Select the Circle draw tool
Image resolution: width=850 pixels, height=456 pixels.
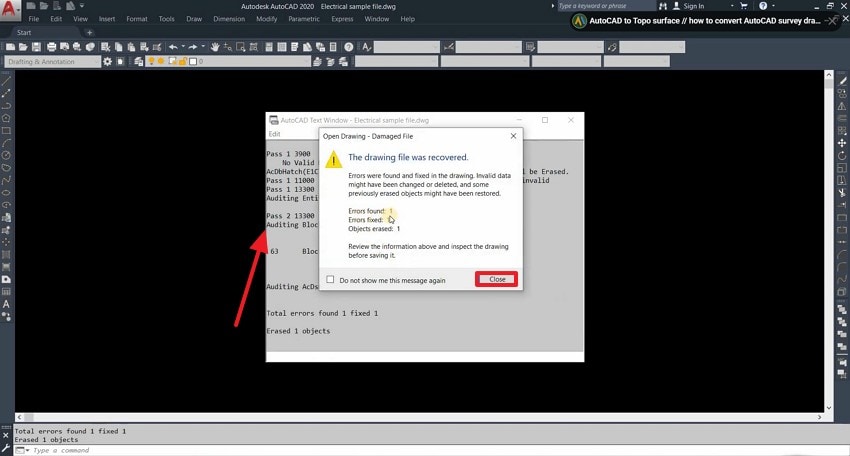click(6, 155)
